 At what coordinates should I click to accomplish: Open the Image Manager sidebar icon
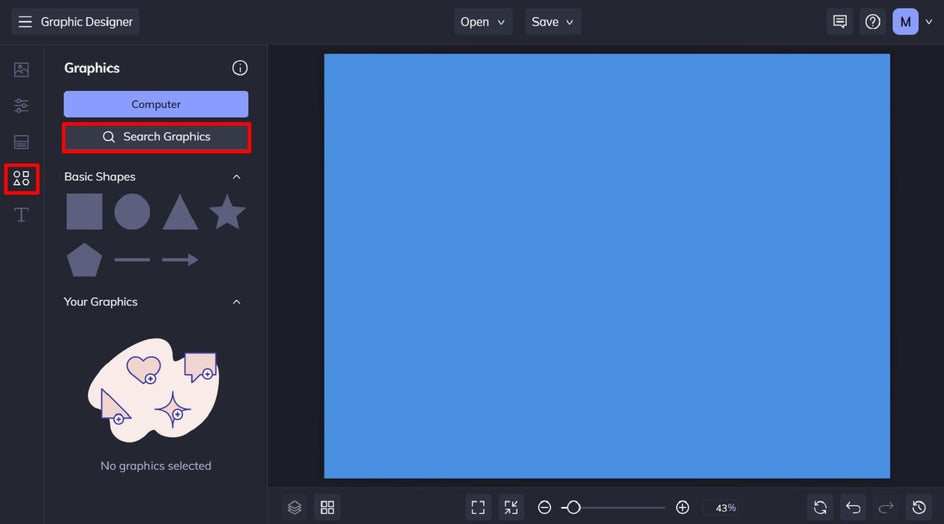coord(21,70)
